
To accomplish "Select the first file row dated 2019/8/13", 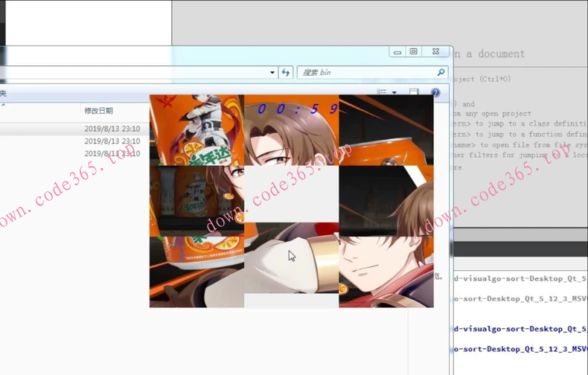I will (74, 129).
